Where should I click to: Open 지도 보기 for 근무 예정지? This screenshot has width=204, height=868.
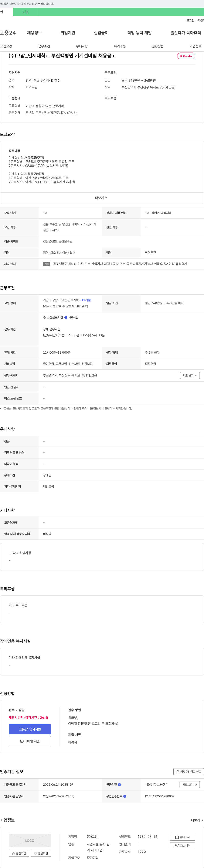[x=190, y=375]
